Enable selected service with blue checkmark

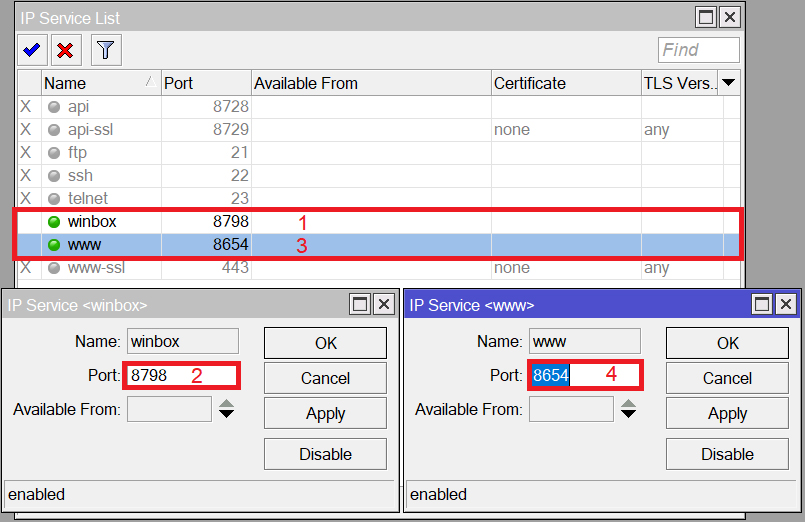tap(32, 50)
